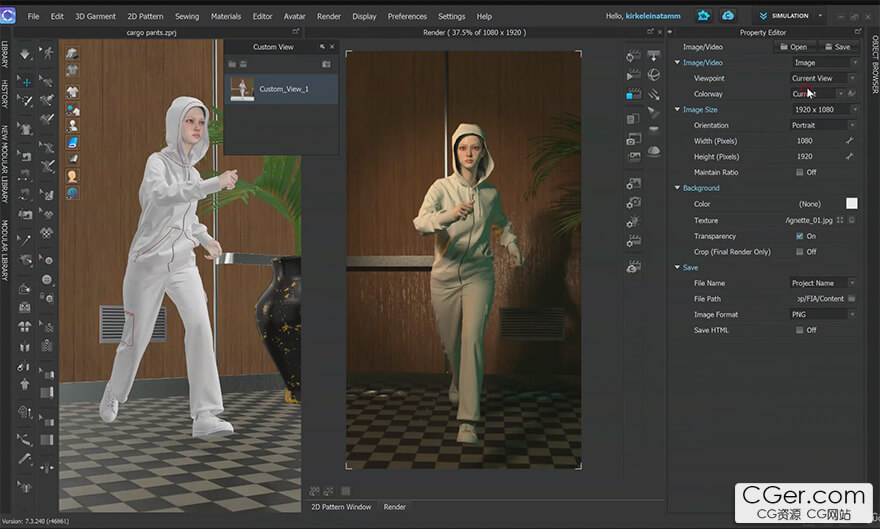This screenshot has height=529, width=880.
Task: Click the blue globe environment icon
Action: click(72, 193)
